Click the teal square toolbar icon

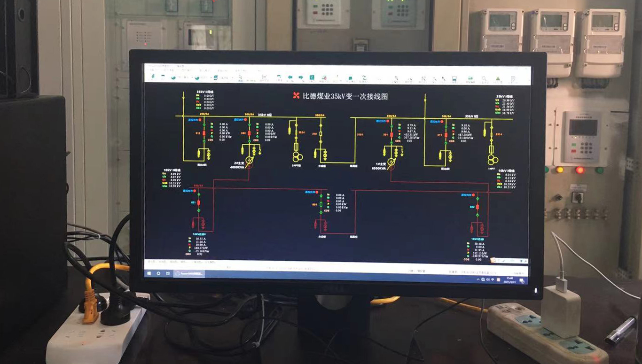pos(312,77)
